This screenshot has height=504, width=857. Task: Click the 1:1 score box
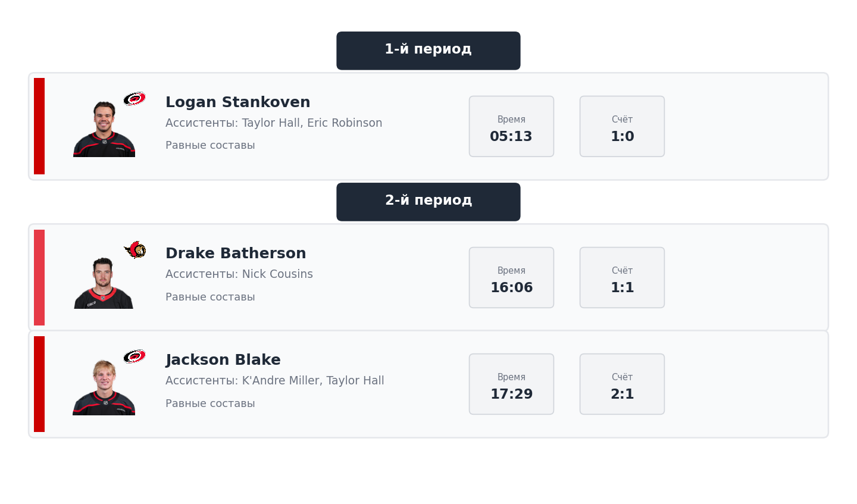pos(622,277)
